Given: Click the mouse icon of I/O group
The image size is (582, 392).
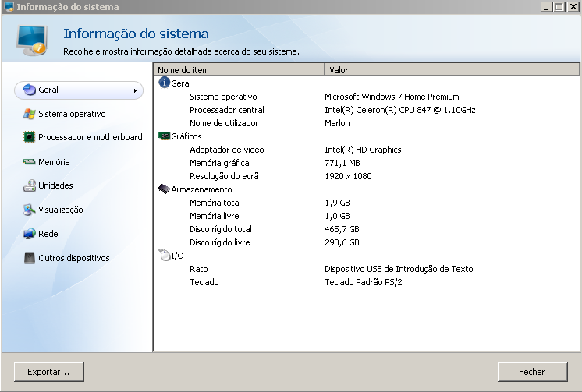Looking at the screenshot, I should pos(164,255).
